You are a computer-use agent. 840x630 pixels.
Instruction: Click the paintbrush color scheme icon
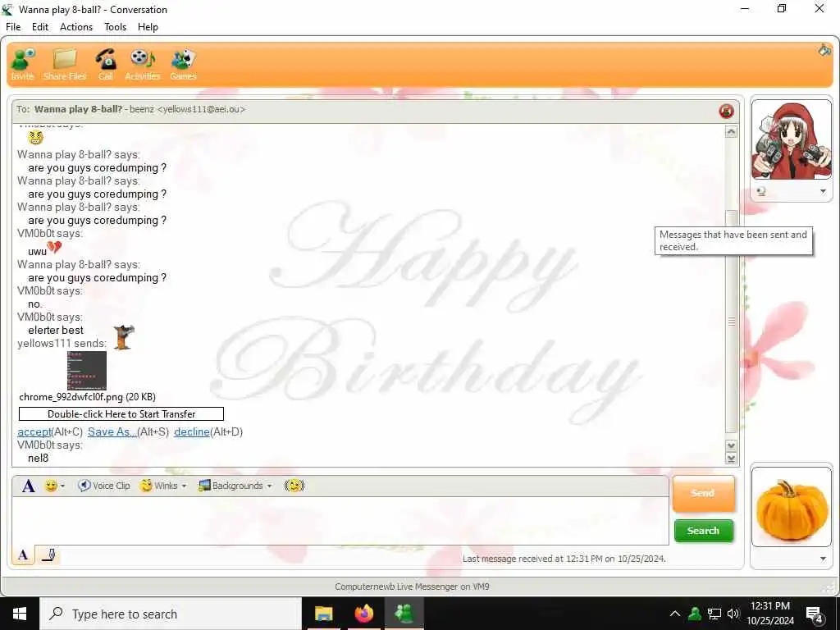coord(824,50)
